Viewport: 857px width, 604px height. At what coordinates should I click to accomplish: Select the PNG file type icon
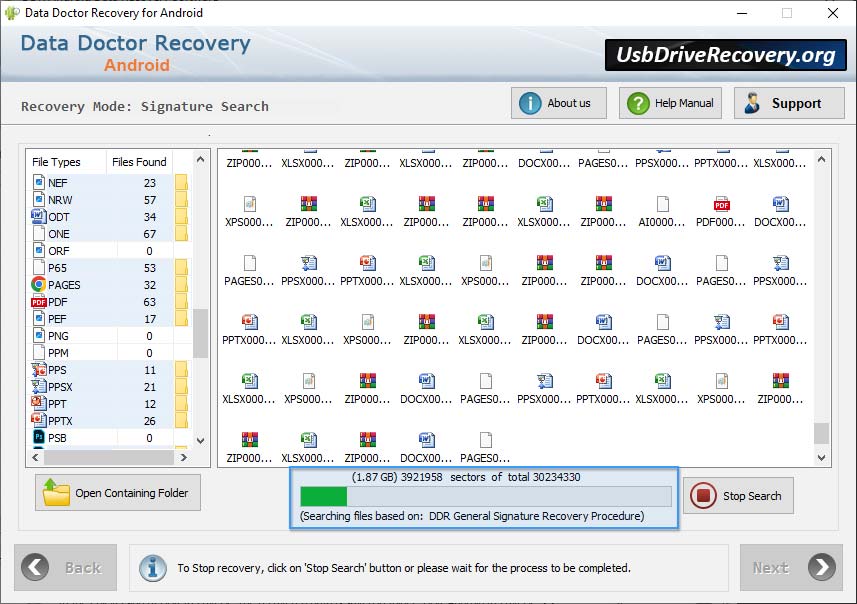click(39, 335)
